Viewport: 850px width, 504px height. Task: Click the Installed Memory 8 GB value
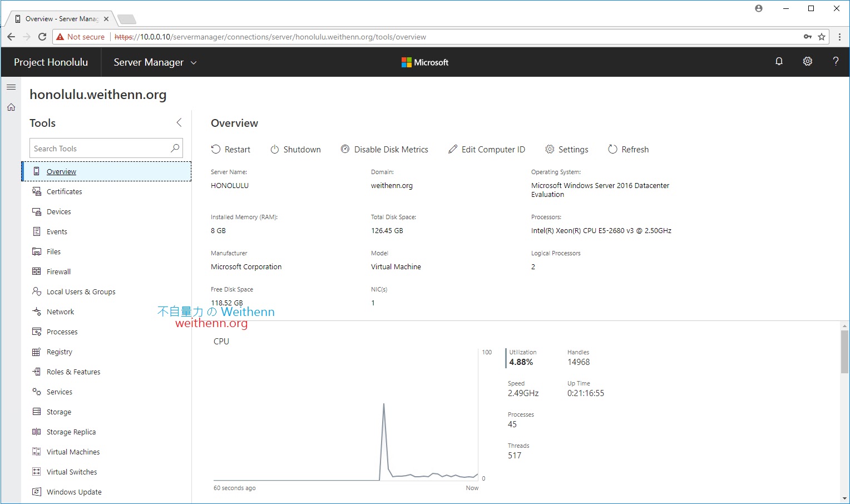[x=218, y=231]
